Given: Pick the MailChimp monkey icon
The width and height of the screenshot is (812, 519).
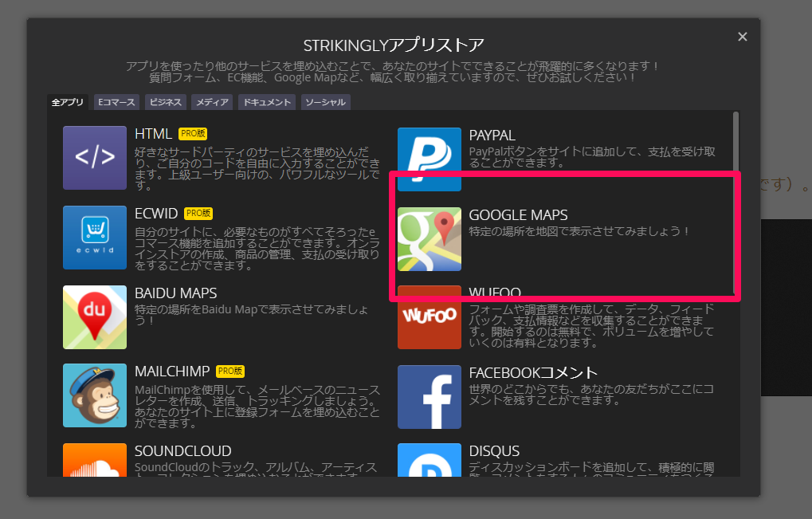Looking at the screenshot, I should 95,395.
